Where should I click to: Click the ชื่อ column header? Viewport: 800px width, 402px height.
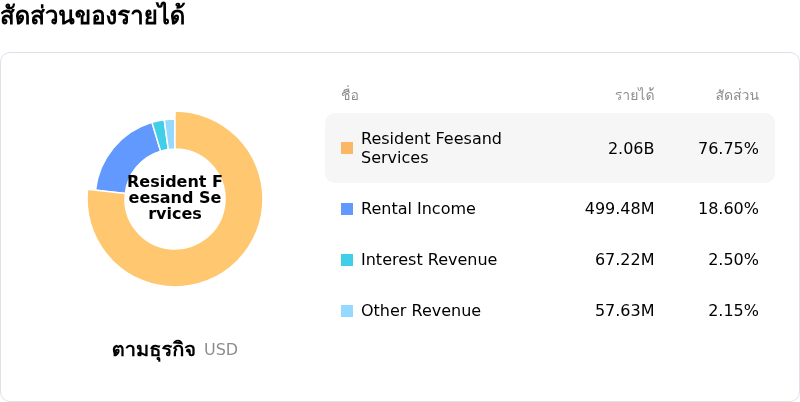[x=350, y=95]
